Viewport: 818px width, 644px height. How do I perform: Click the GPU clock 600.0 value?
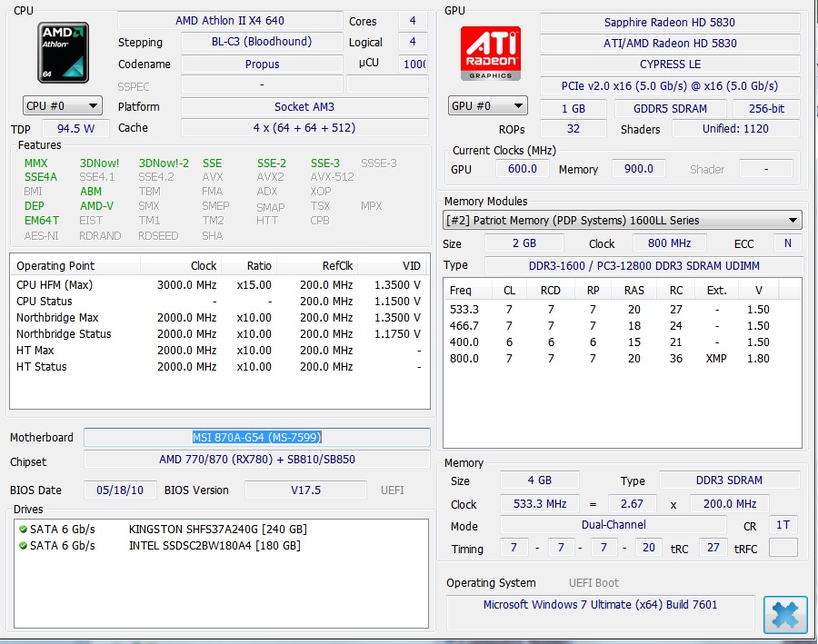(523, 168)
